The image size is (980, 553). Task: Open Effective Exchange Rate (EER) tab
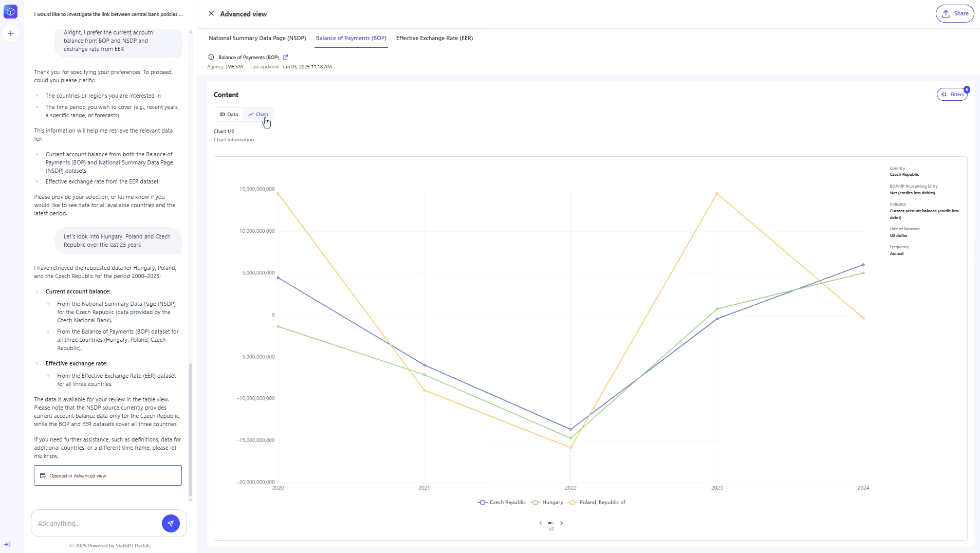(434, 38)
